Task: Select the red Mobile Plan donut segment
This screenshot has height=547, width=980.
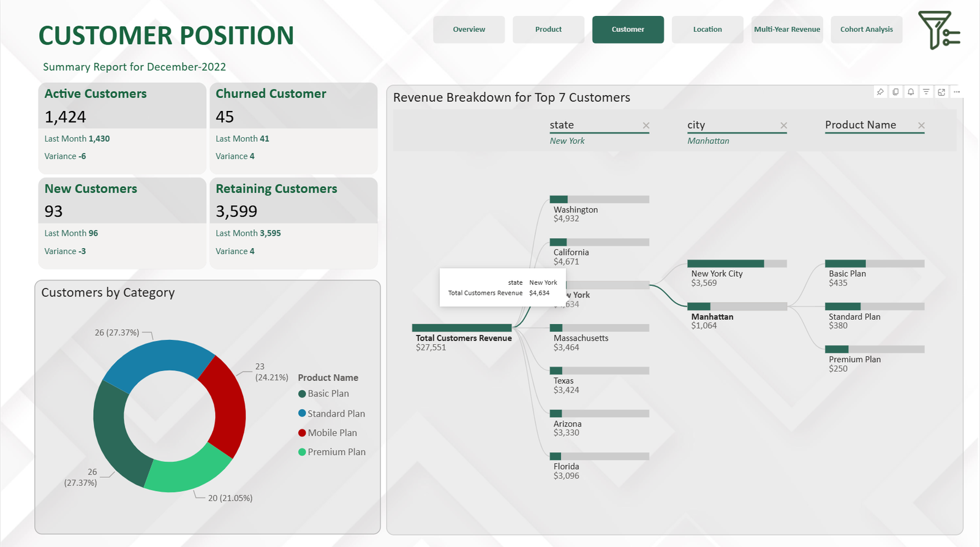Action: (228, 404)
